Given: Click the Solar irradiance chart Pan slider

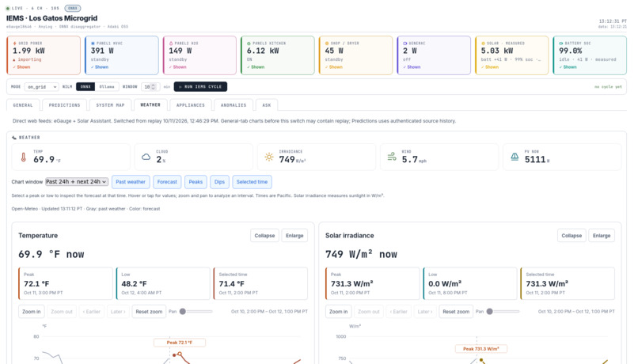Looking at the screenshot, I should pos(503,312).
